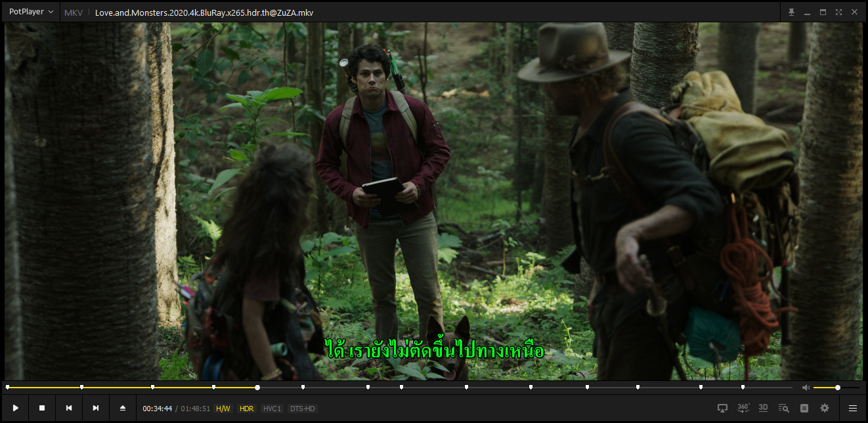Open the PotPlayer dropdown menu
Screen dimensions: 868x423
[x=31, y=12]
